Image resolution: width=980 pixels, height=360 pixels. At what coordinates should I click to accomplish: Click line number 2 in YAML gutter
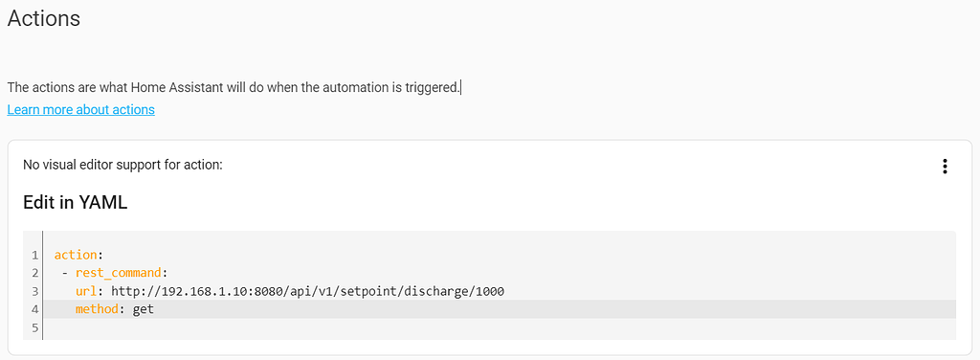click(34, 273)
